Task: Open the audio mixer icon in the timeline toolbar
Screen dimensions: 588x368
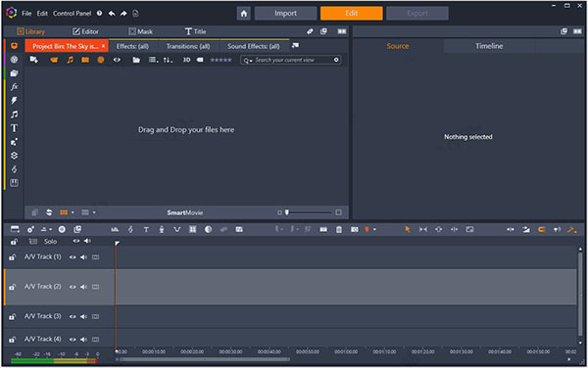Action: click(x=115, y=229)
